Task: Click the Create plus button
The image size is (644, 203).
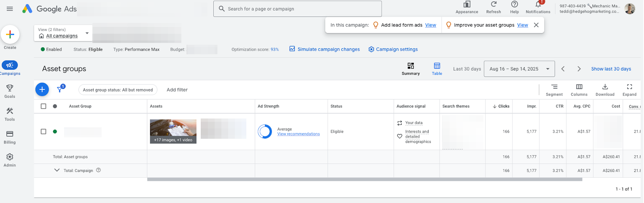Action: 10,35
